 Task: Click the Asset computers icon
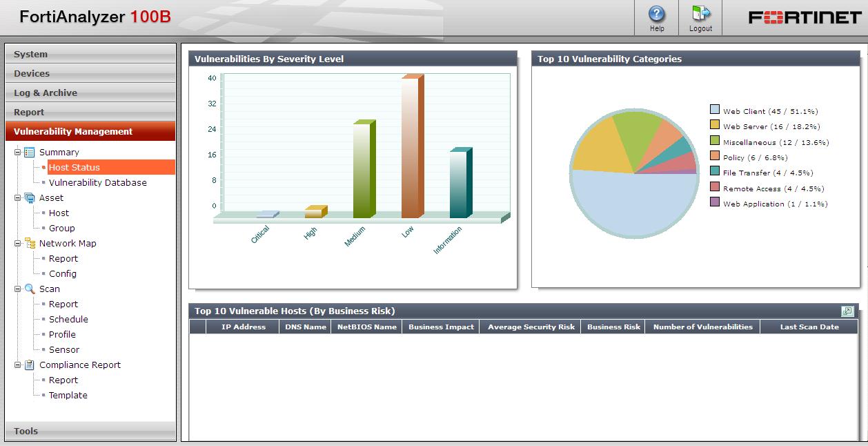[30, 197]
